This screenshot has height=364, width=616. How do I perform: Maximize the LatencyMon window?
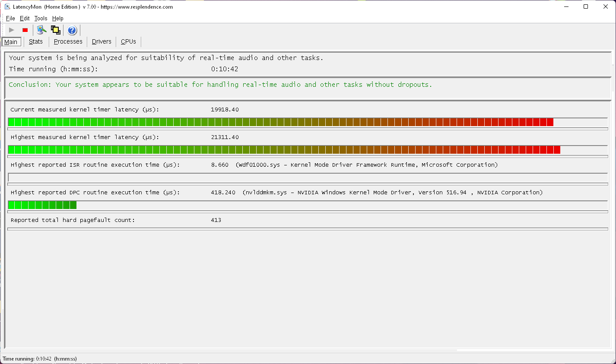pos(586,6)
